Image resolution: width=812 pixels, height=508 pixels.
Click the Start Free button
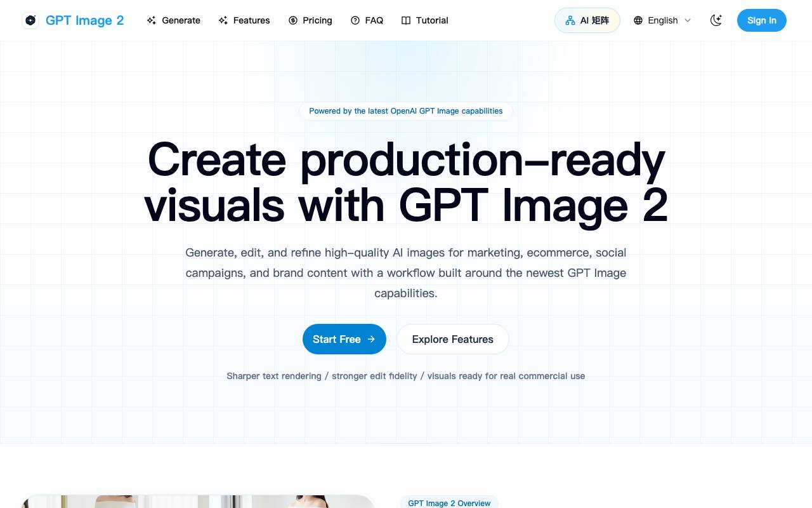pos(344,339)
